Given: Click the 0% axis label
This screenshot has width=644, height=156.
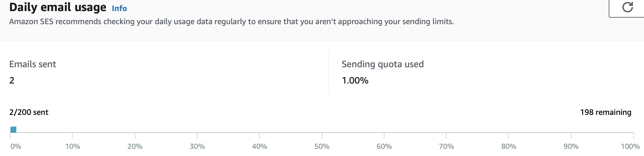Looking at the screenshot, I should [16, 147].
